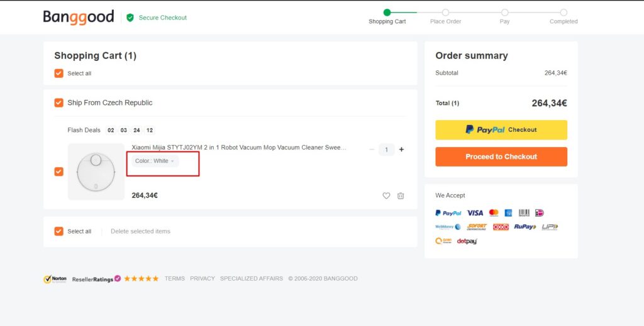Click the Mastercard payment logo
This screenshot has width=644, height=326.
point(494,212)
